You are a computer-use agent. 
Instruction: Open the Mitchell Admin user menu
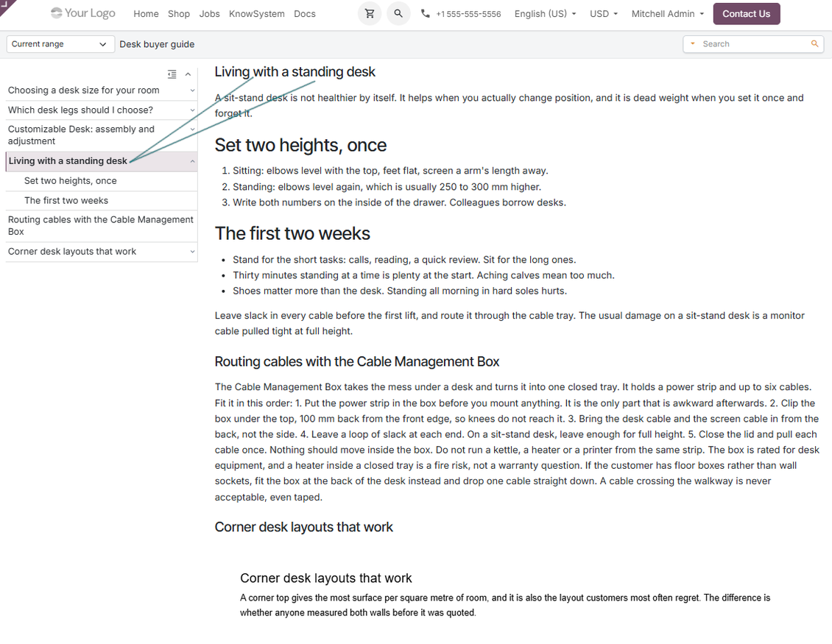(x=668, y=14)
